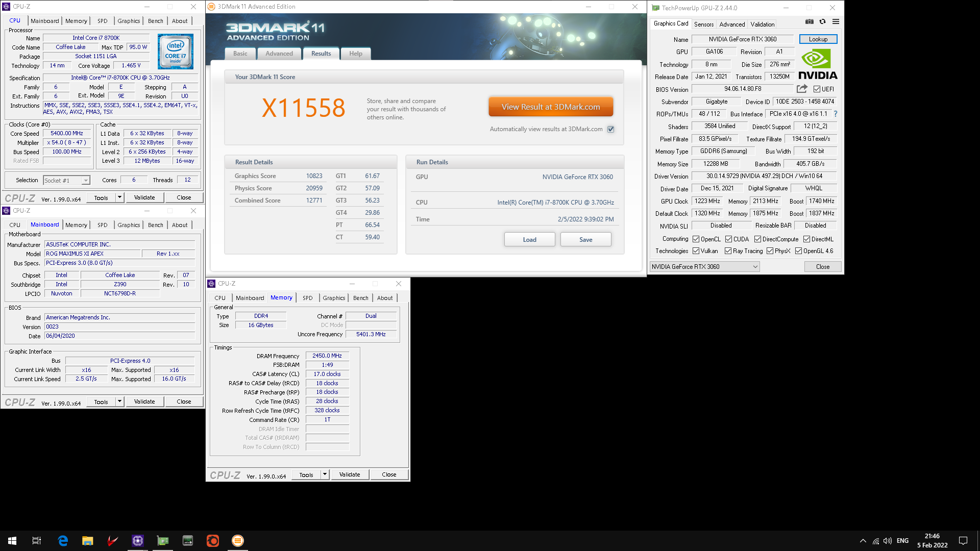Click View Result at 3DMark.com button

coord(551,107)
